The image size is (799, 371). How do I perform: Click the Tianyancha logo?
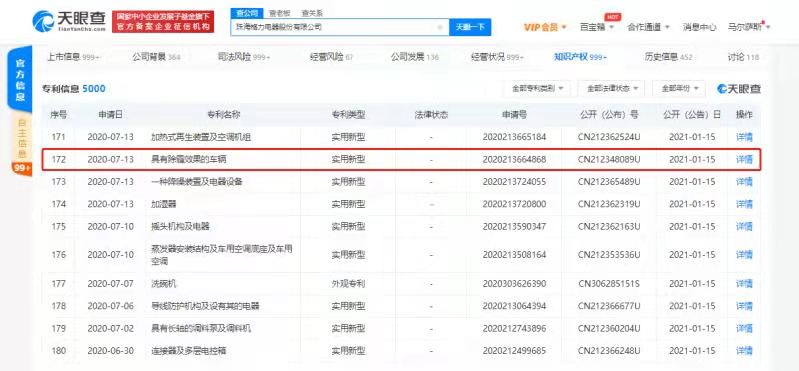[69, 21]
